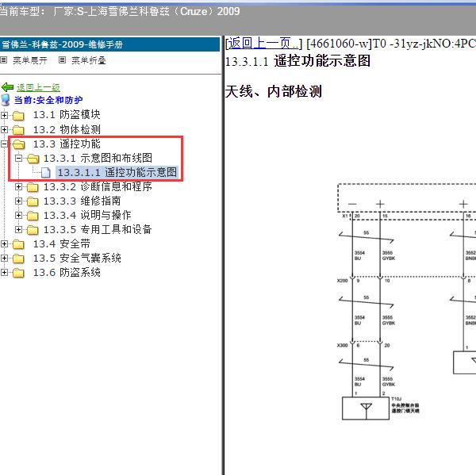This screenshot has width=476, height=475.
Task: Click the 返回上一页 link
Action: click(263, 44)
